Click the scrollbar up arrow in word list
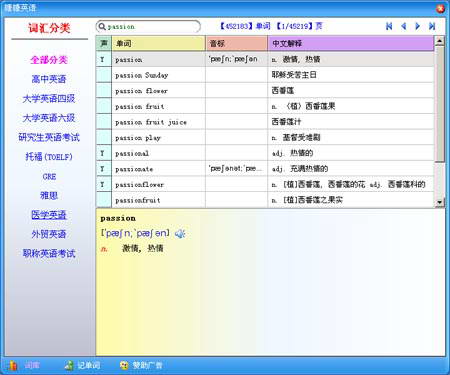This screenshot has width=450, height=375. point(440,41)
